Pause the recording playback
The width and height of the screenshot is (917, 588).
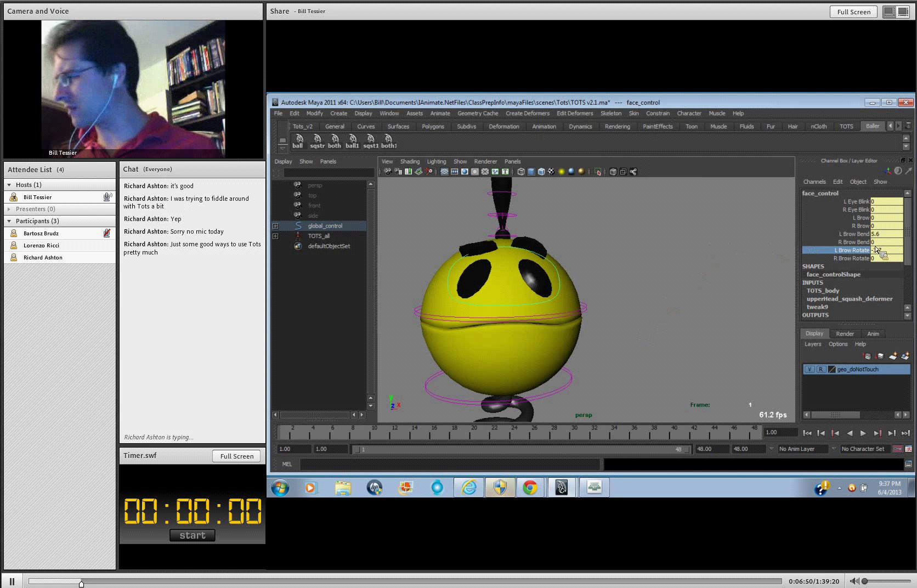pyautogui.click(x=12, y=581)
